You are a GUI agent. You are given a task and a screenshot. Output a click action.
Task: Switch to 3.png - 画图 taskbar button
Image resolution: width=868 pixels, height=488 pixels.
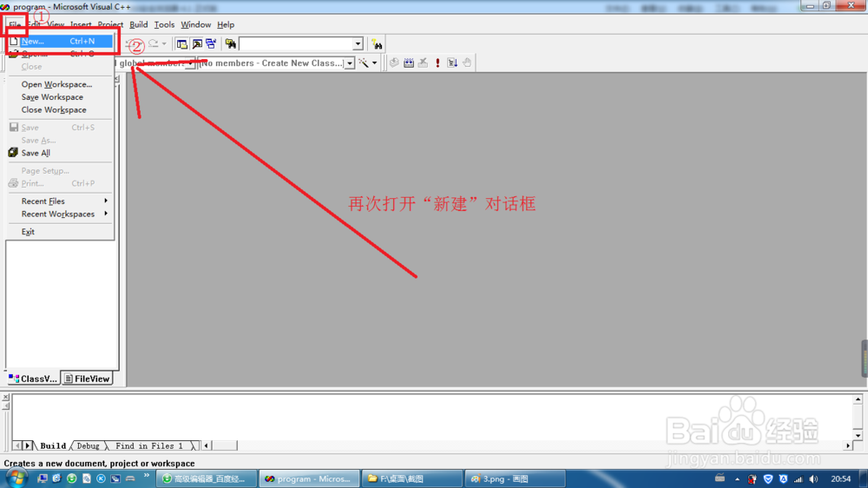(x=515, y=478)
